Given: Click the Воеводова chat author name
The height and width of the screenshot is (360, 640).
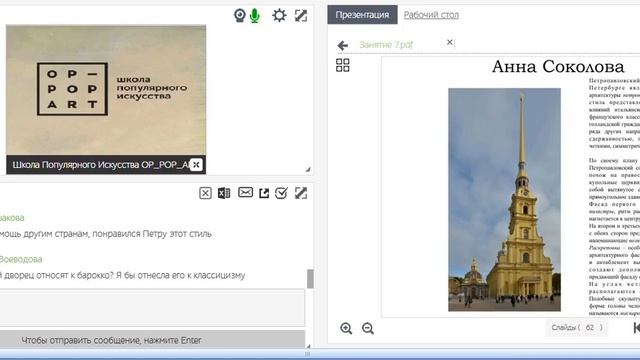Looking at the screenshot, I should coord(21,259).
